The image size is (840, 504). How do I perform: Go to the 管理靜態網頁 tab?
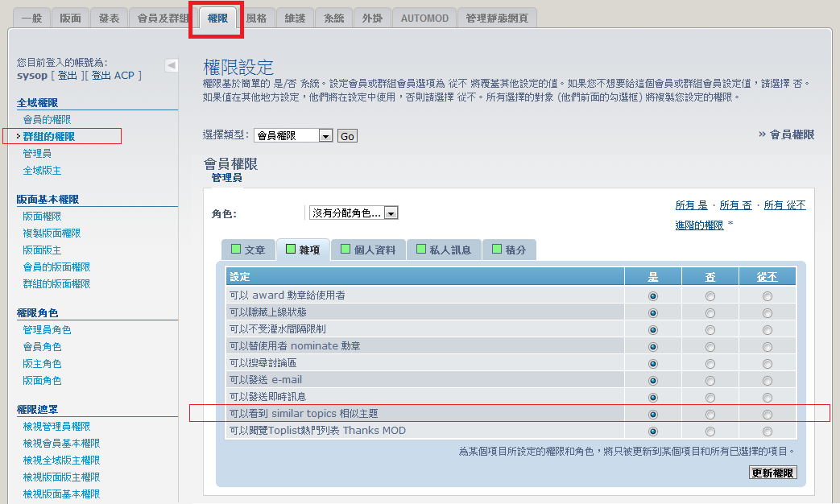(497, 18)
